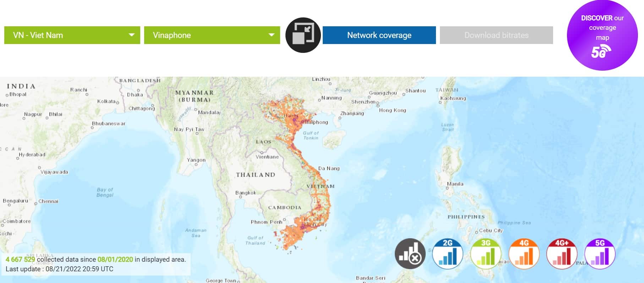Click the country dropdown arrow

click(131, 35)
